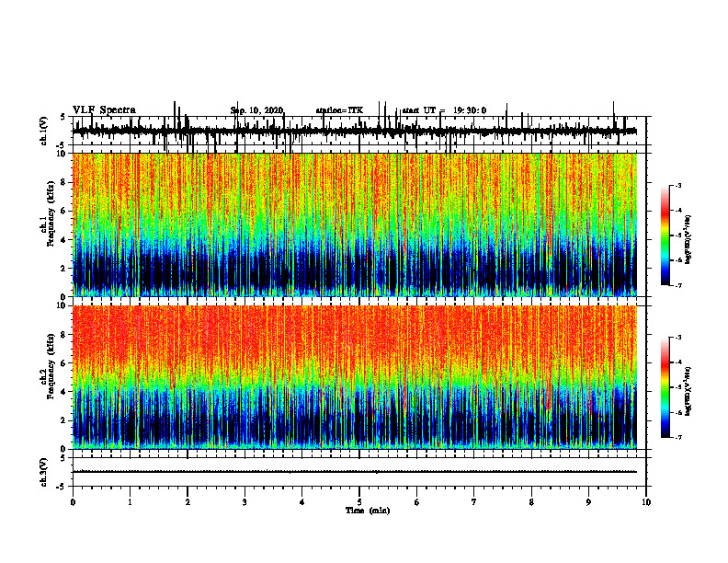
Task: Click time axis tick label "3"
Action: [x=245, y=502]
